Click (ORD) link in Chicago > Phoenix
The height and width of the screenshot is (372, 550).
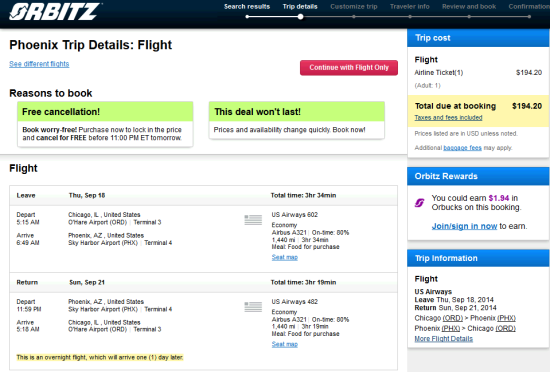[x=453, y=318]
